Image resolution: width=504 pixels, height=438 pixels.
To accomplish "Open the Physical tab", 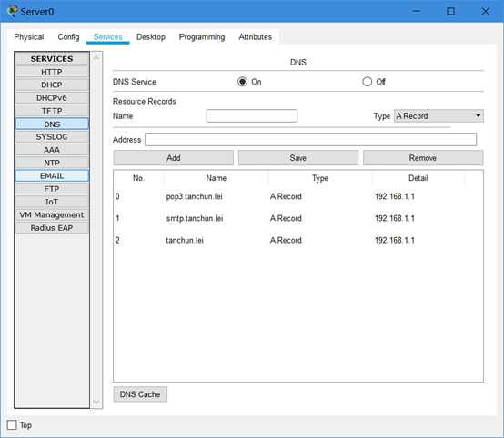I will 29,37.
